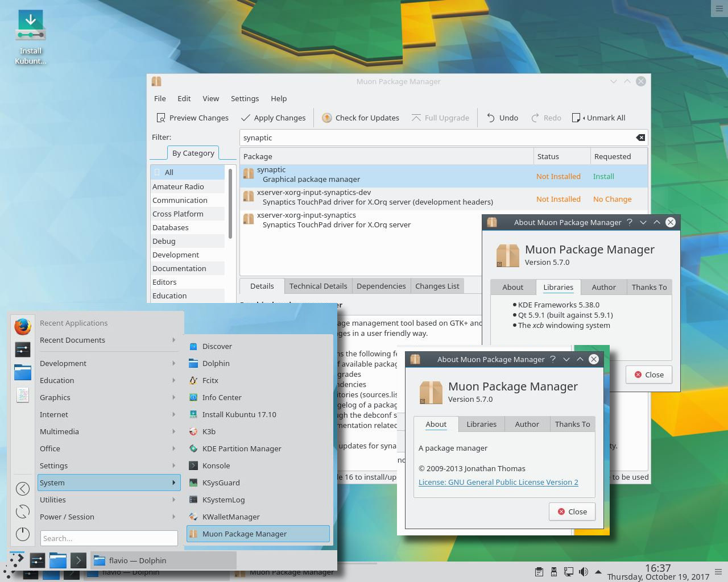Launch KDE Partition Manager from the menu
This screenshot has height=582, width=728.
pos(242,448)
